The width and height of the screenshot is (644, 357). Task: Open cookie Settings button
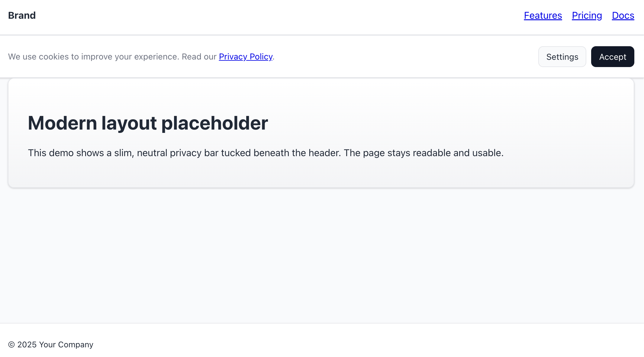point(562,57)
